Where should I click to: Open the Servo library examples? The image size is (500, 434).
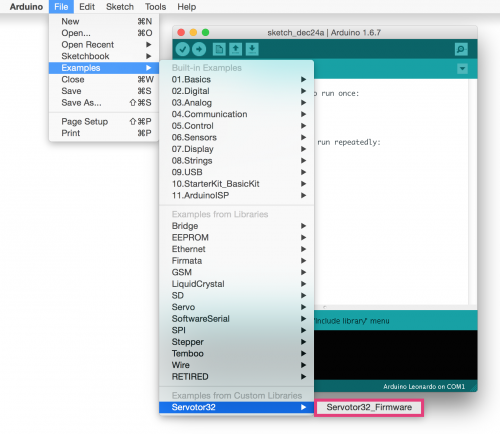click(237, 307)
